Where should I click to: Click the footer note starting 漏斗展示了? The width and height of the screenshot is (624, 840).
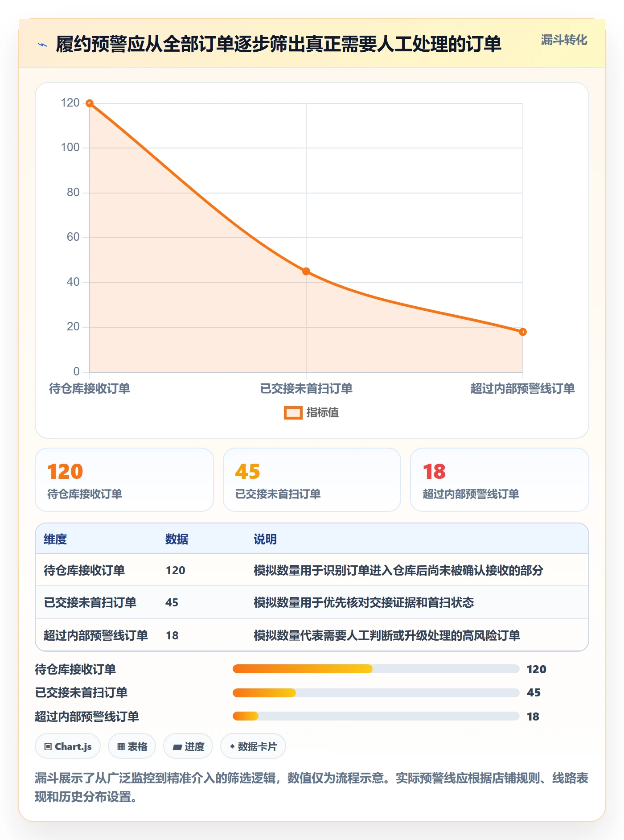(312, 787)
